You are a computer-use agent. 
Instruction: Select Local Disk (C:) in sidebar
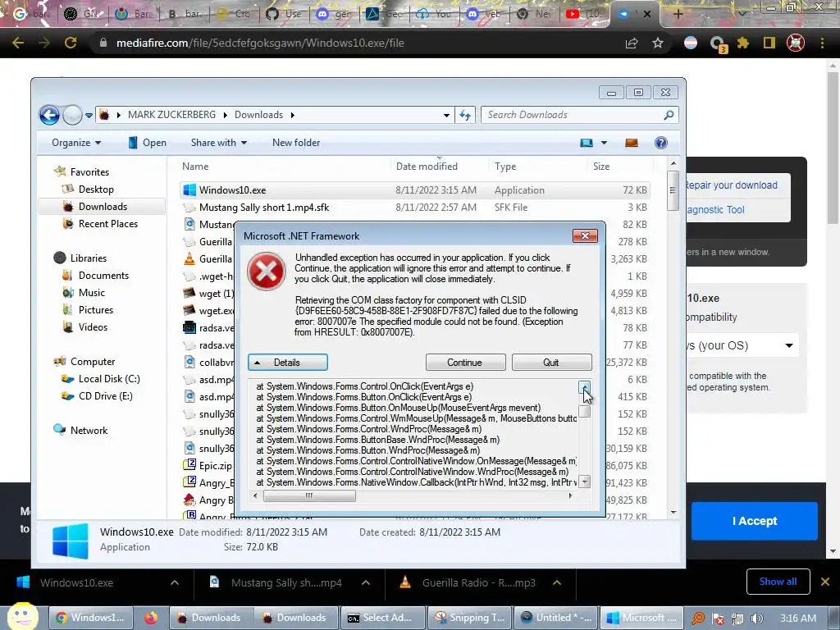click(x=109, y=379)
